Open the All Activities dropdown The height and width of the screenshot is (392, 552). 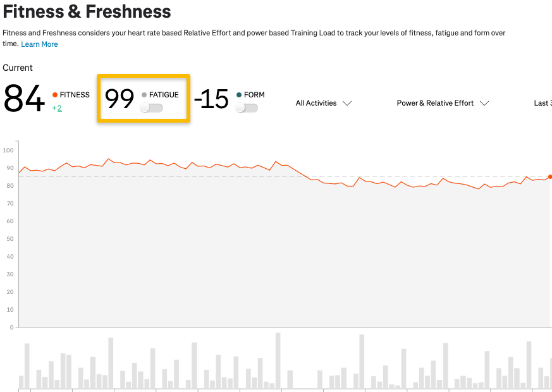tap(323, 103)
